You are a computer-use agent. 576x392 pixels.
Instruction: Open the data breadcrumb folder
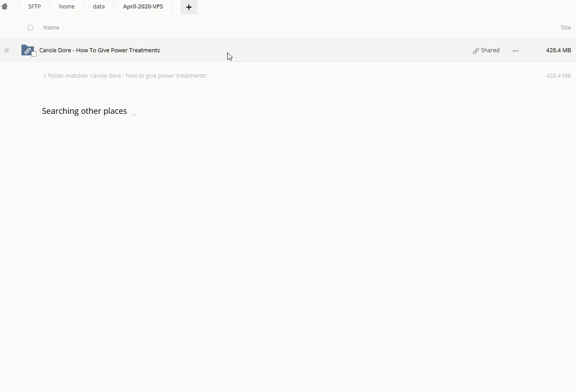[x=99, y=7]
